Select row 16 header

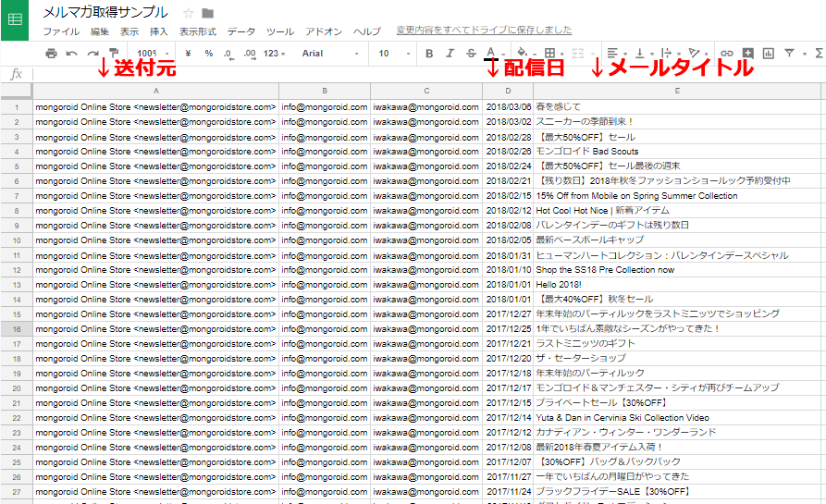pyautogui.click(x=17, y=329)
